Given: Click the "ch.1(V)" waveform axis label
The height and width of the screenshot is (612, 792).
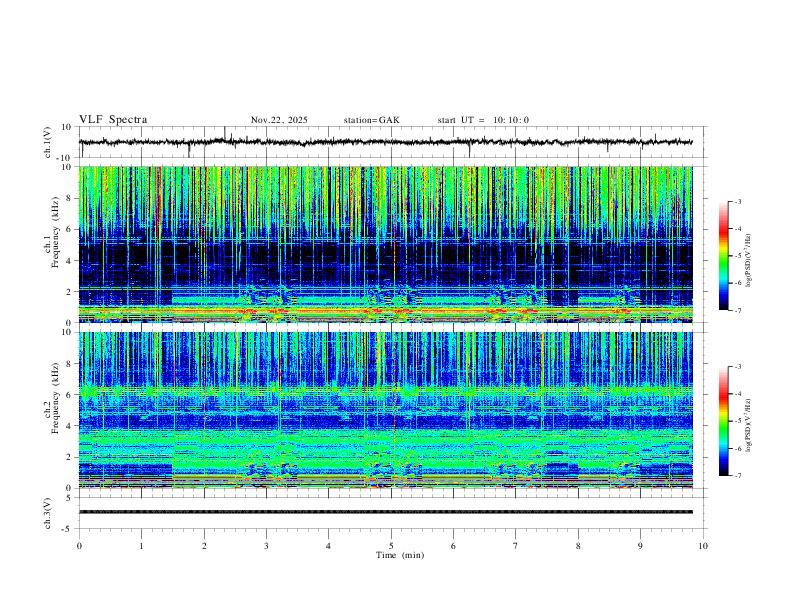Looking at the screenshot, I should [48, 142].
